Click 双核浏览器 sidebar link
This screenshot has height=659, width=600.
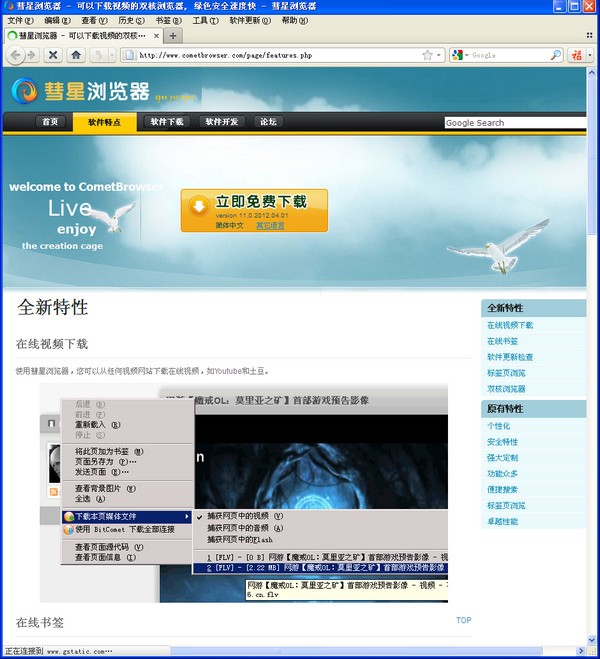tap(506, 389)
